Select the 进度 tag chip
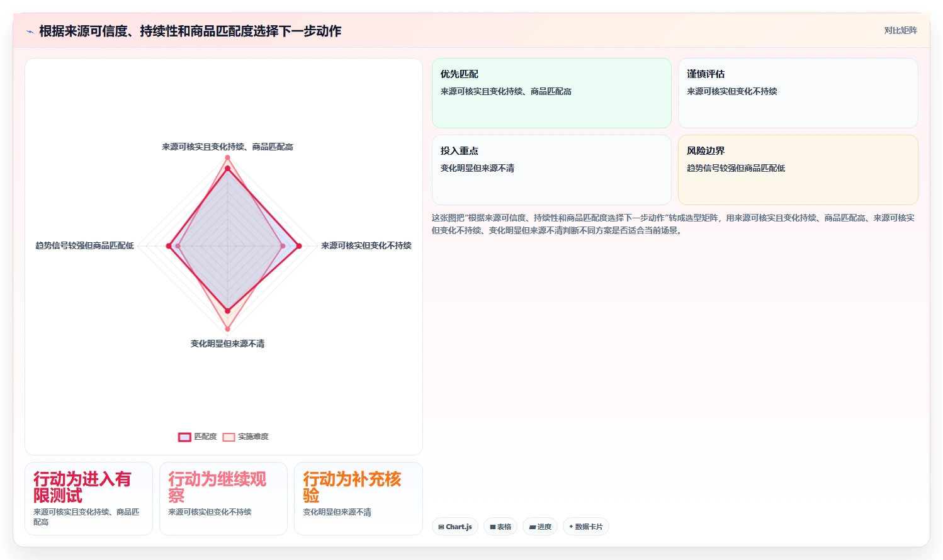943x560 pixels. point(540,527)
